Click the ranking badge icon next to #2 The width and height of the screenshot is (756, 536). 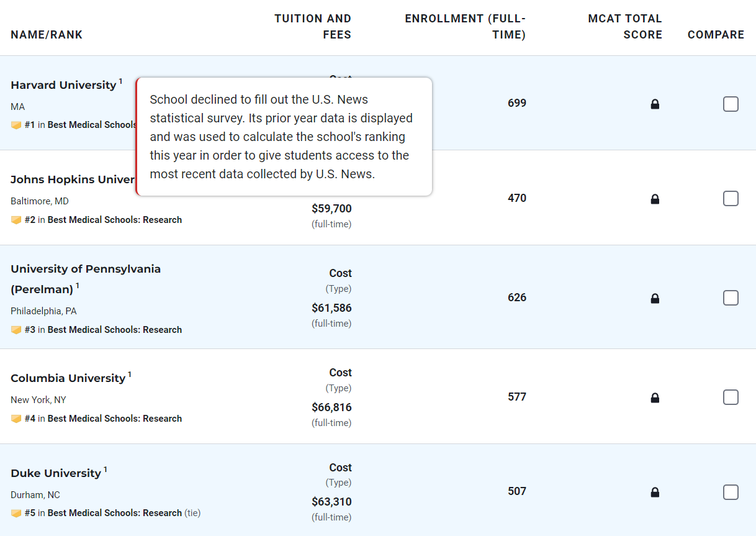point(16,220)
